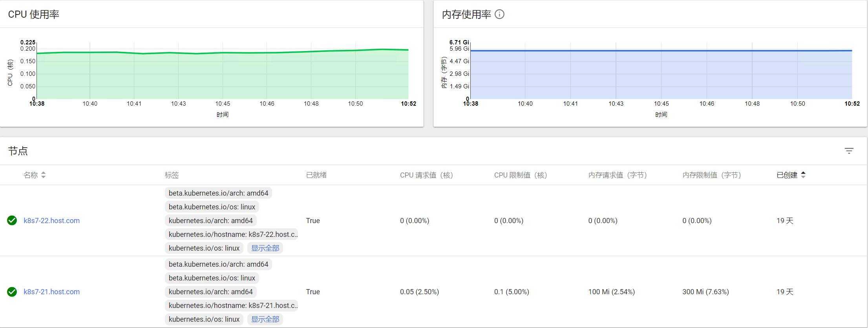This screenshot has height=328, width=868.
Task: Show all labels for k8s7-22.host.com
Action: (x=265, y=248)
